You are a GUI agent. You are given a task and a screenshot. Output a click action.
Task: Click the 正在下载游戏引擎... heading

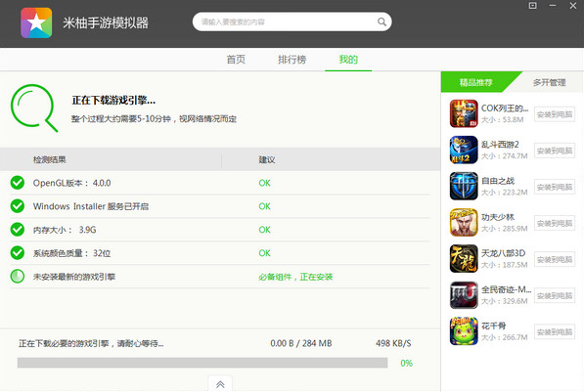(113, 100)
